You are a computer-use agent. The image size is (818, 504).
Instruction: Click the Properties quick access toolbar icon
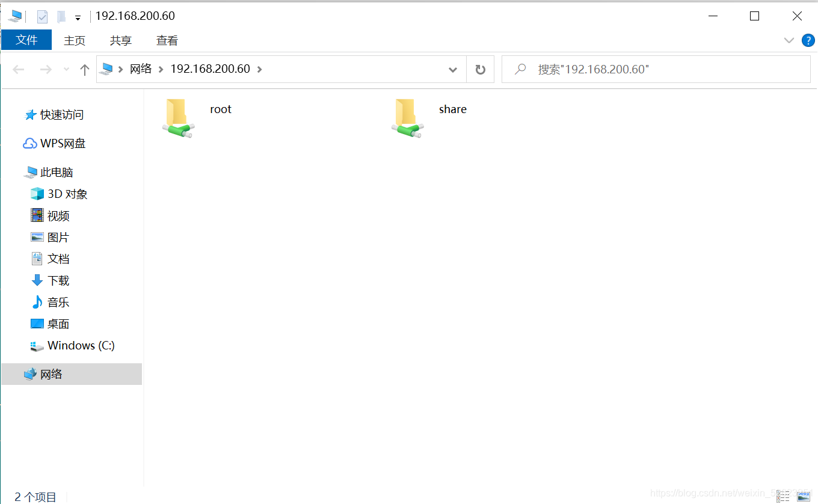coord(42,16)
